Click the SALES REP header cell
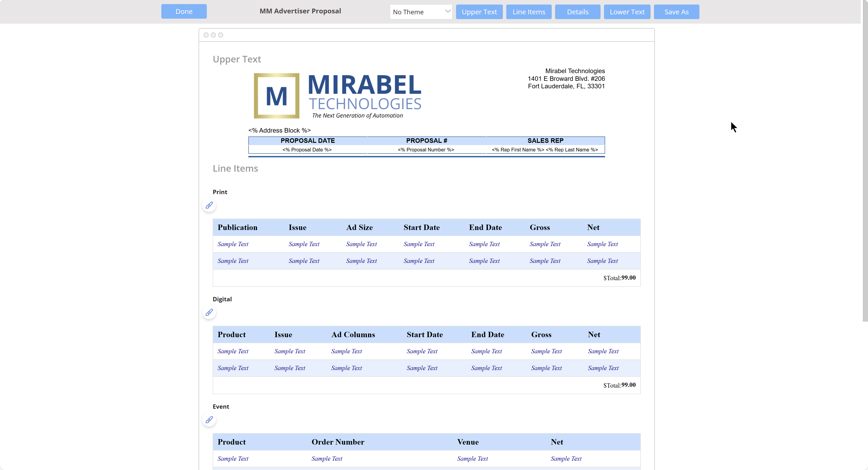This screenshot has height=470, width=868. [546, 141]
